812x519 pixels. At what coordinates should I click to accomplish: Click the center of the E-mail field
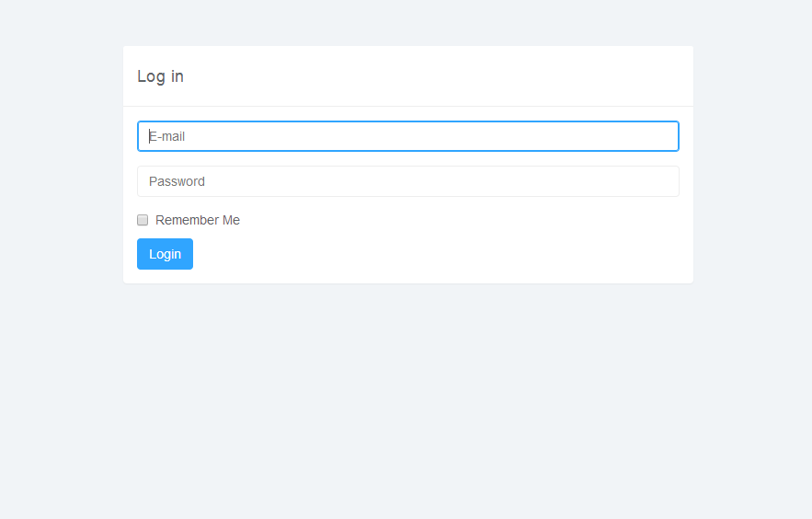coord(408,136)
